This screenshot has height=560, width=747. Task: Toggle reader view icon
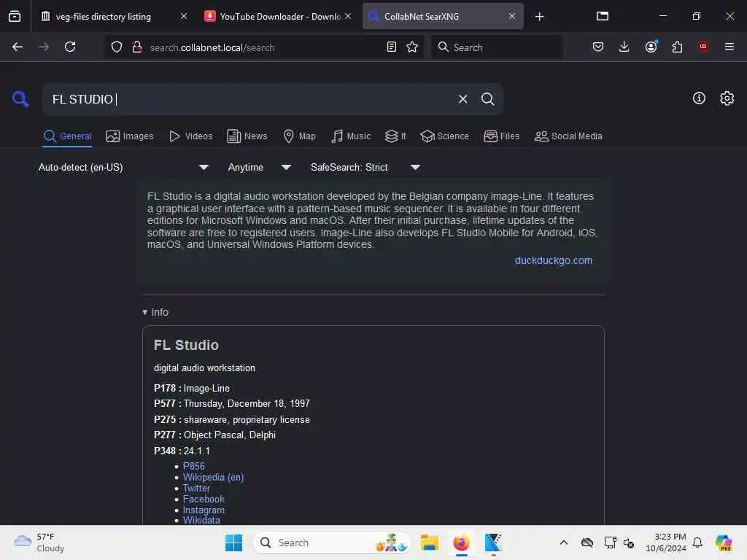[391, 47]
